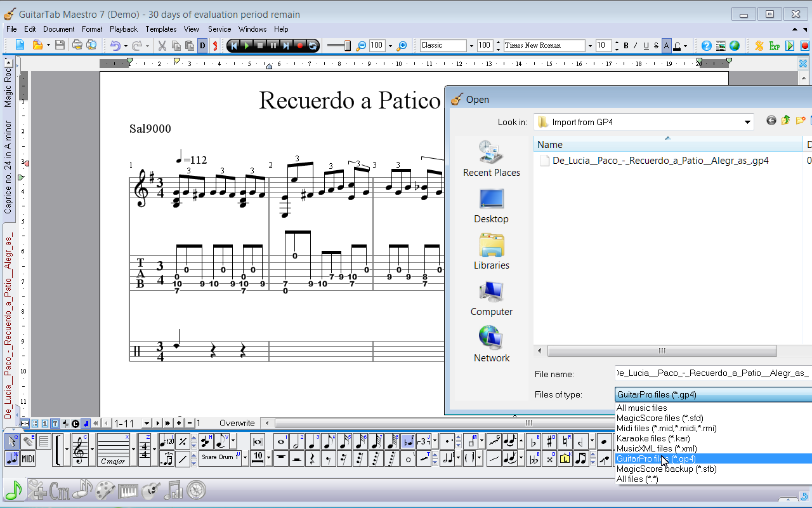Go to Libraries in Open dialog
The height and width of the screenshot is (508, 812).
coord(492,252)
